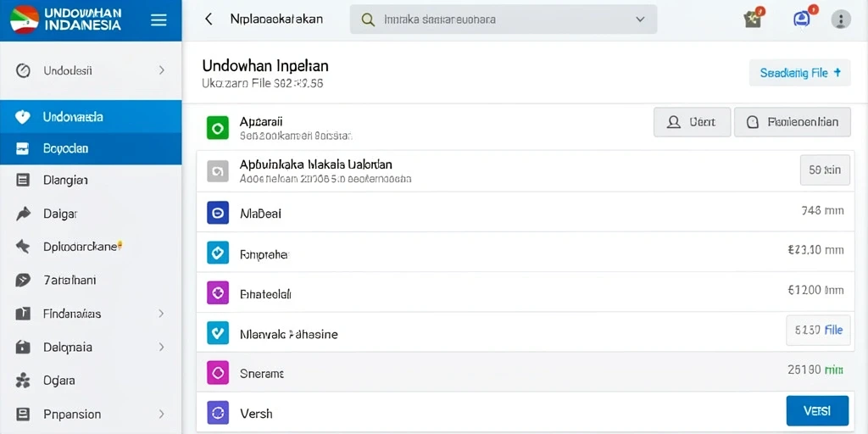Click the Pnpansion sidebar icon

pyautogui.click(x=23, y=414)
